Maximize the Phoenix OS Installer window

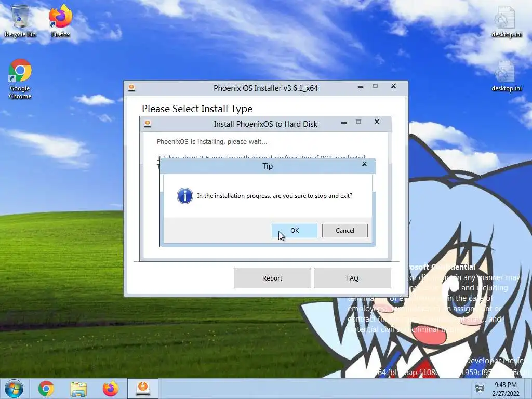[375, 86]
